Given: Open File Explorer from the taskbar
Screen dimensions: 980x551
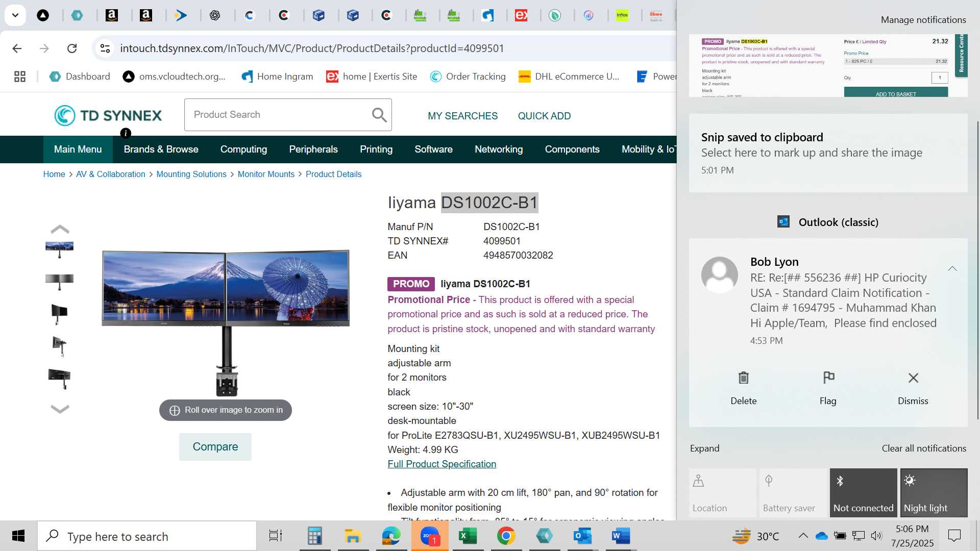Looking at the screenshot, I should point(353,536).
